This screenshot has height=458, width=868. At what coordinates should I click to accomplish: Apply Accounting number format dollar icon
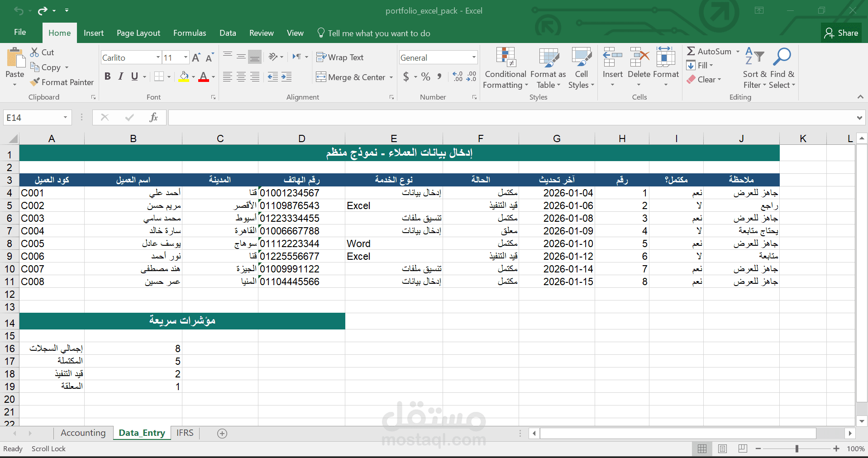pyautogui.click(x=406, y=77)
